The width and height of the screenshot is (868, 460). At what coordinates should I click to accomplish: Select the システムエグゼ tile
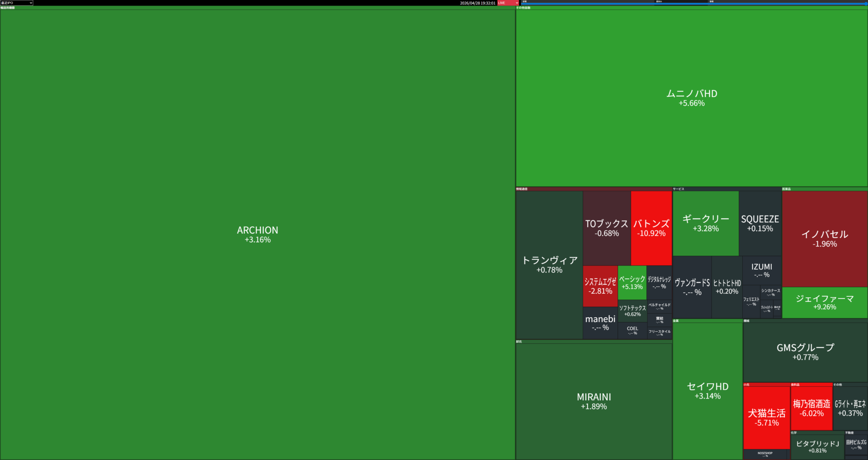[600, 286]
